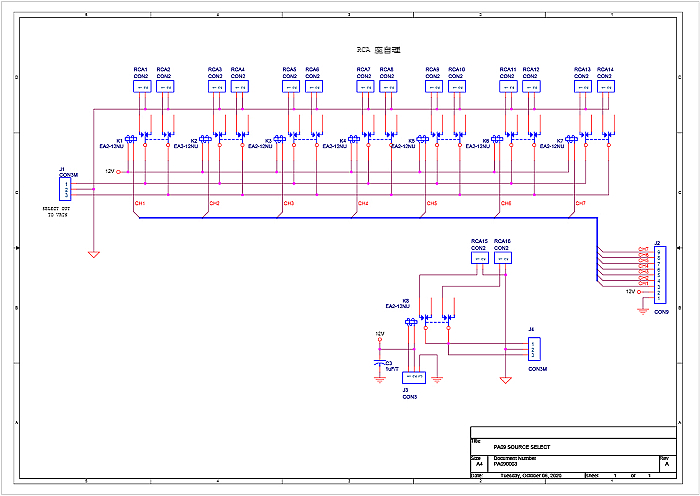The height and width of the screenshot is (496, 700).
Task: Select the Document Number PA200003 field
Action: click(x=515, y=462)
